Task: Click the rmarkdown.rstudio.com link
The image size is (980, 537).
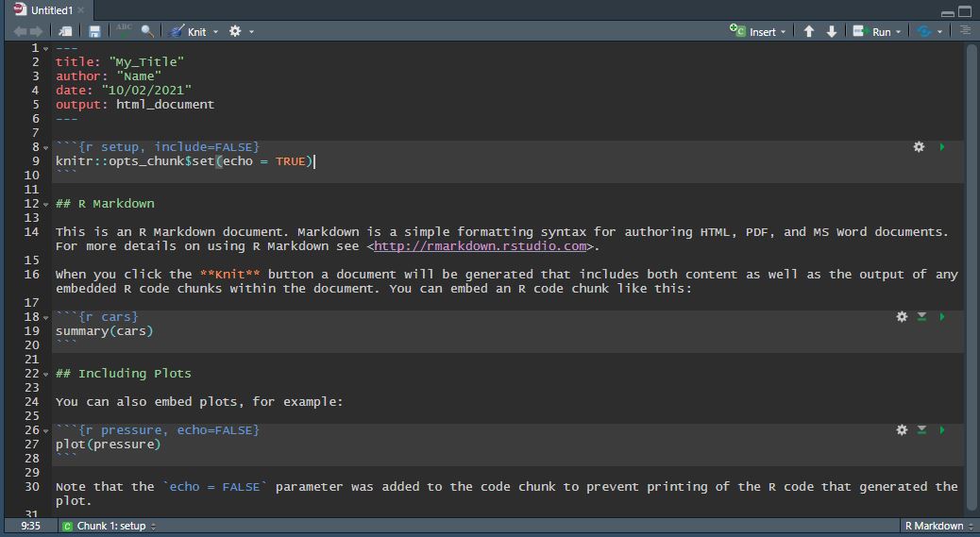Action: pos(480,246)
